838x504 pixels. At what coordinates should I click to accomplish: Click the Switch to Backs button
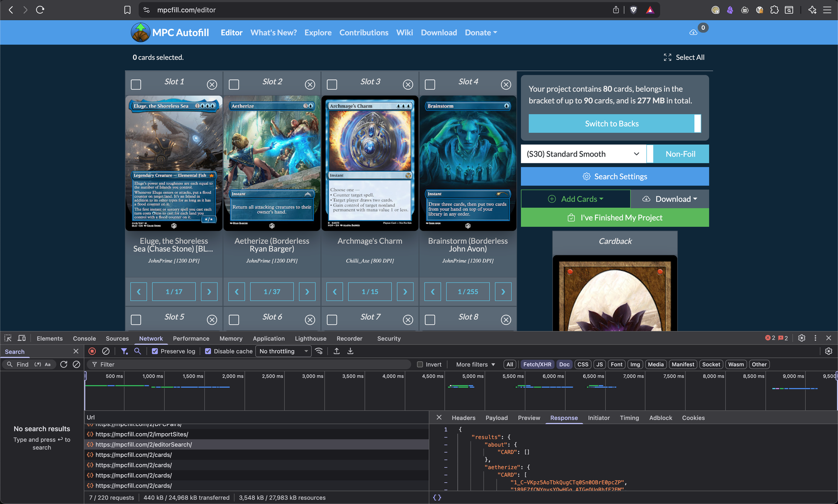tap(612, 123)
